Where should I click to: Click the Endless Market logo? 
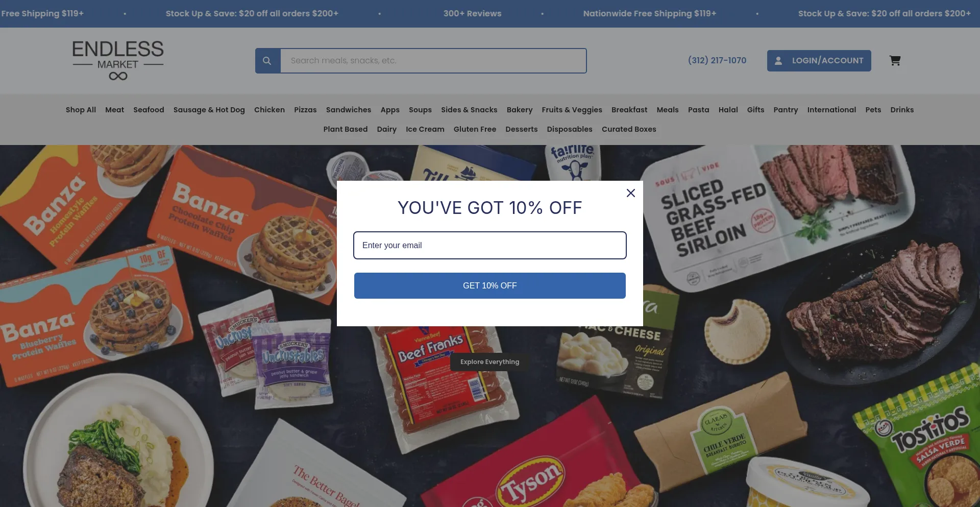click(118, 61)
